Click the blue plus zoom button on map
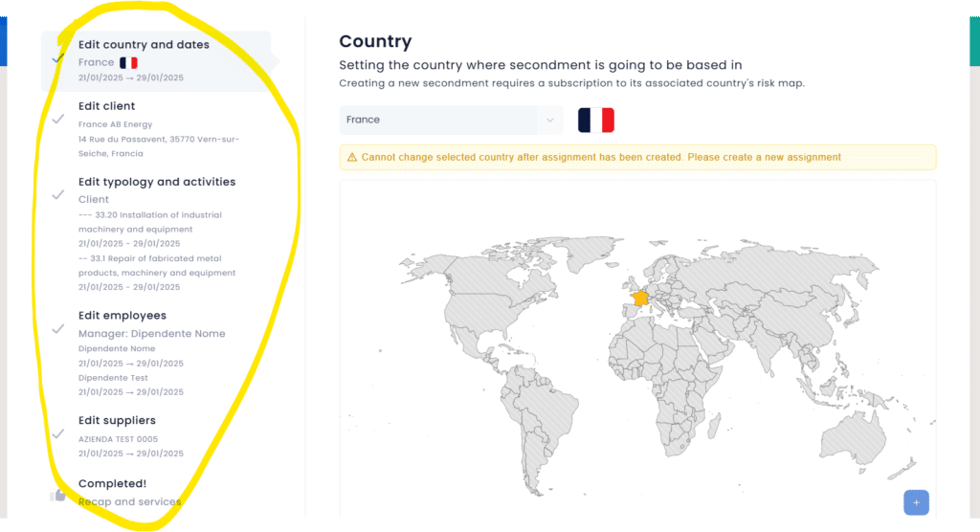 [x=916, y=502]
